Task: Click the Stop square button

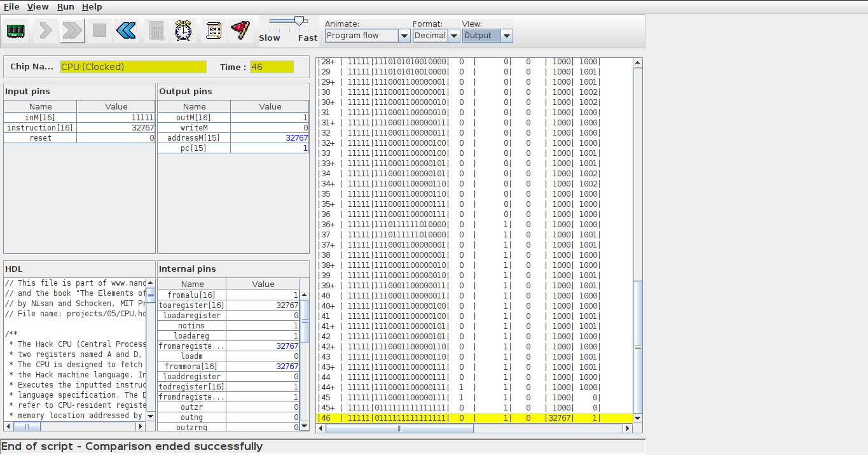Action: pos(99,31)
